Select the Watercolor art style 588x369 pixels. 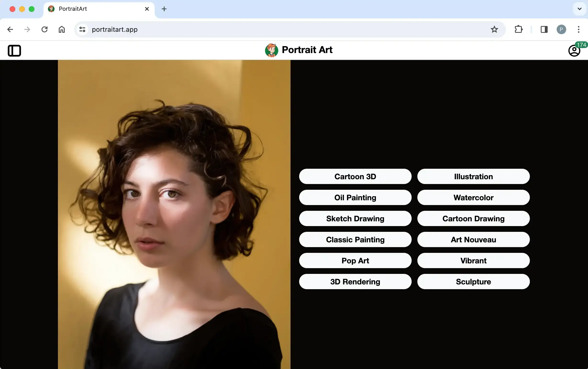473,197
